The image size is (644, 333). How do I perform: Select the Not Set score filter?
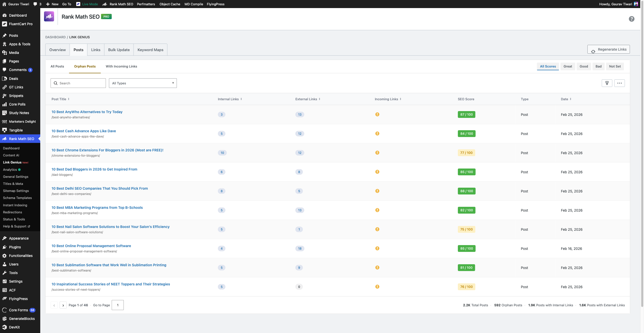615,66
